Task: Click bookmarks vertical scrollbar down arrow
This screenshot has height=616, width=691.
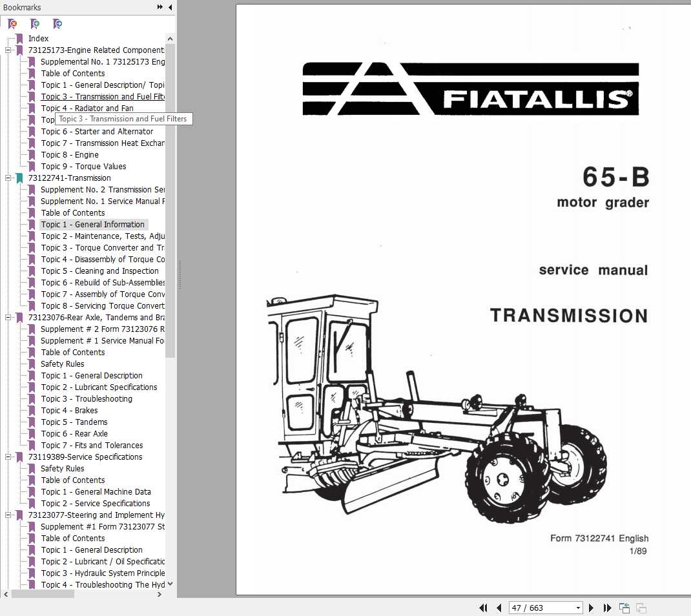Action: pyautogui.click(x=170, y=584)
